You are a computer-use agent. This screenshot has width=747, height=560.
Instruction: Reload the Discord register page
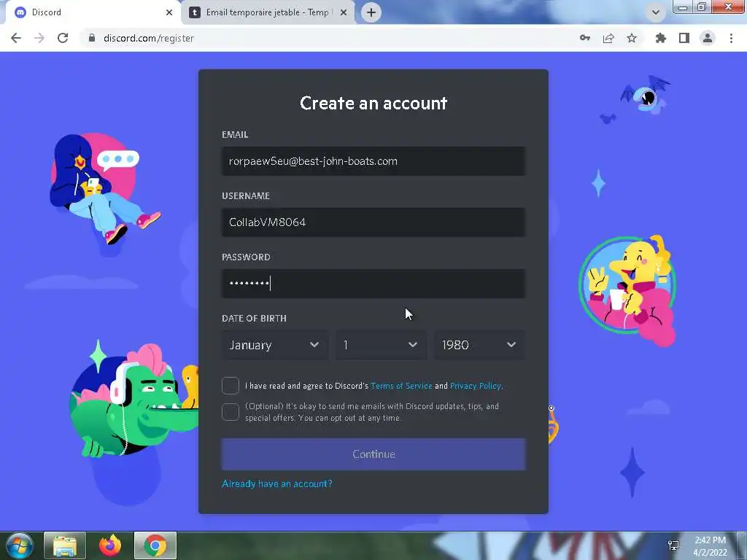[x=63, y=38]
